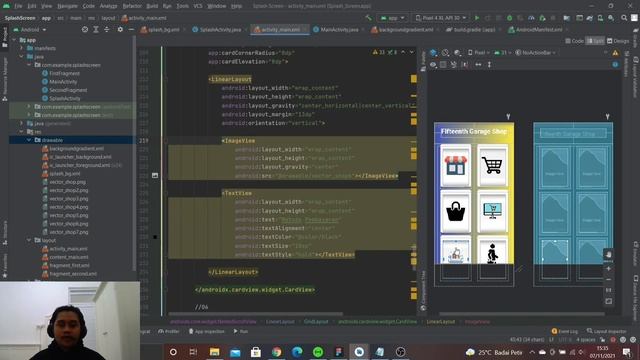The image size is (640, 360).
Task: Switch editor to Split view mode
Action: (595, 41)
